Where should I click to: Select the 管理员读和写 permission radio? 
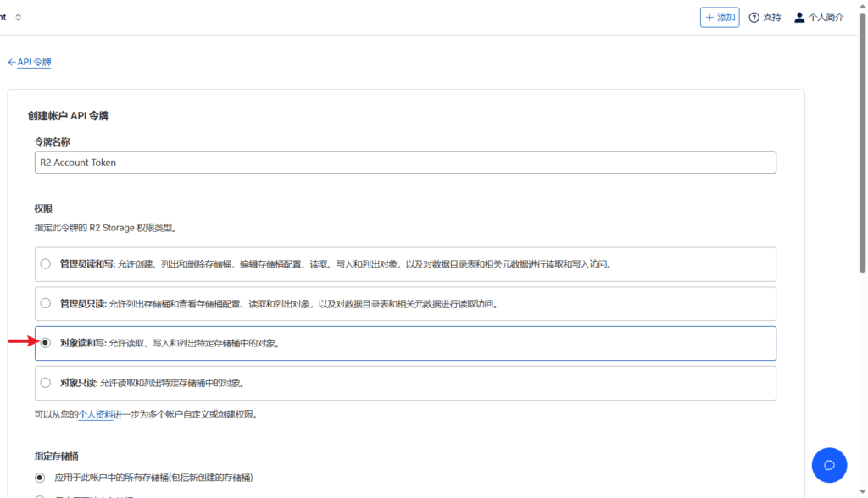(46, 264)
